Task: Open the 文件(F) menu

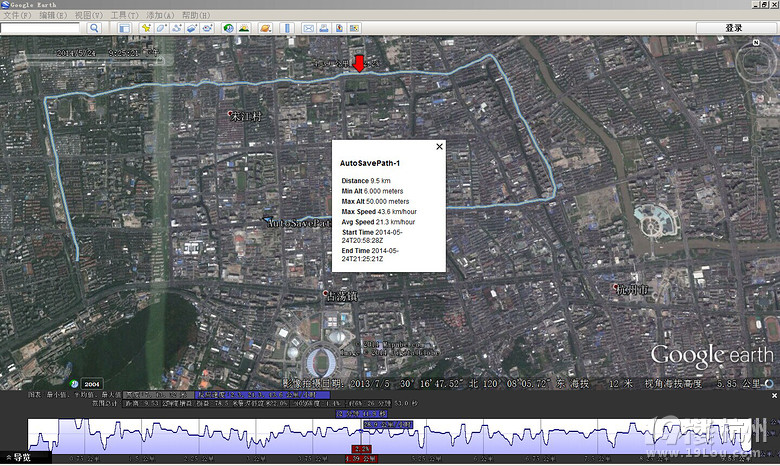Action: tap(17, 15)
